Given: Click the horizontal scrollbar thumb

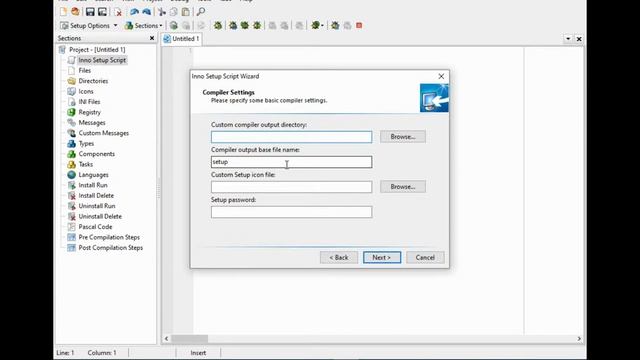Looking at the screenshot, I should point(189,339).
